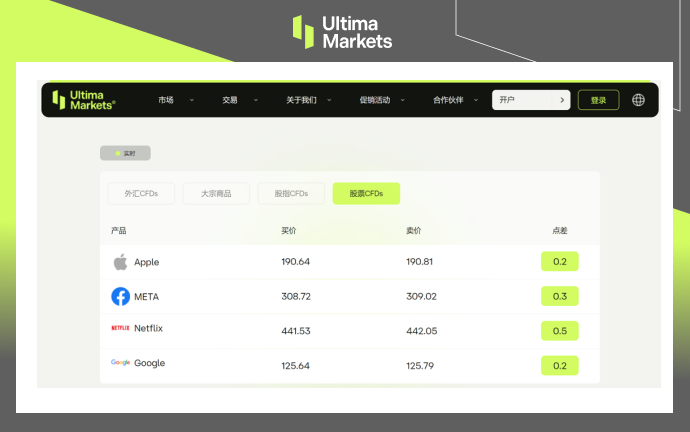
Task: Click META buy price 308.72
Action: click(x=296, y=297)
